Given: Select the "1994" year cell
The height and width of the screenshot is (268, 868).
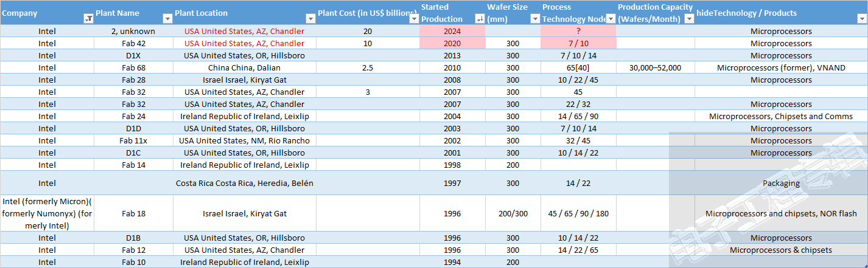Looking at the screenshot, I should click(x=452, y=262).
